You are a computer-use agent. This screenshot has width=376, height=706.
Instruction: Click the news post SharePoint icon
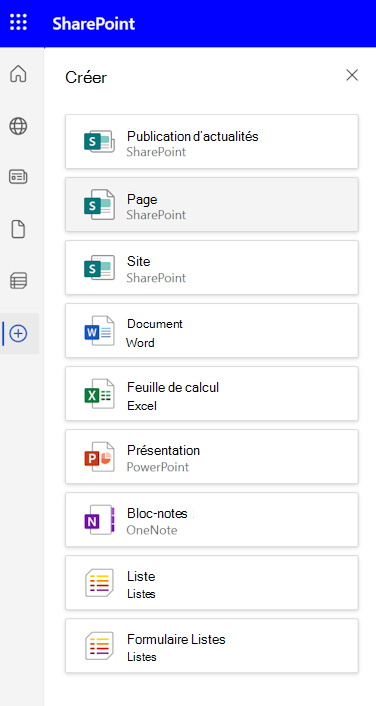pyautogui.click(x=99, y=141)
